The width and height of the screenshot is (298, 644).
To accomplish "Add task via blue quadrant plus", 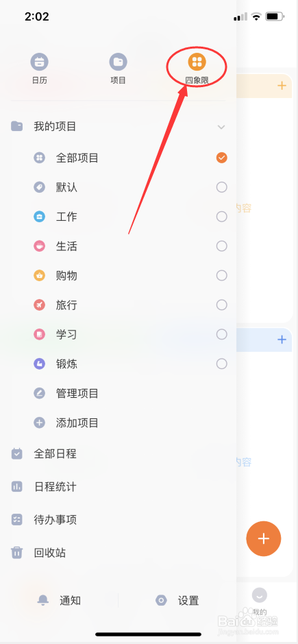I will [282, 339].
